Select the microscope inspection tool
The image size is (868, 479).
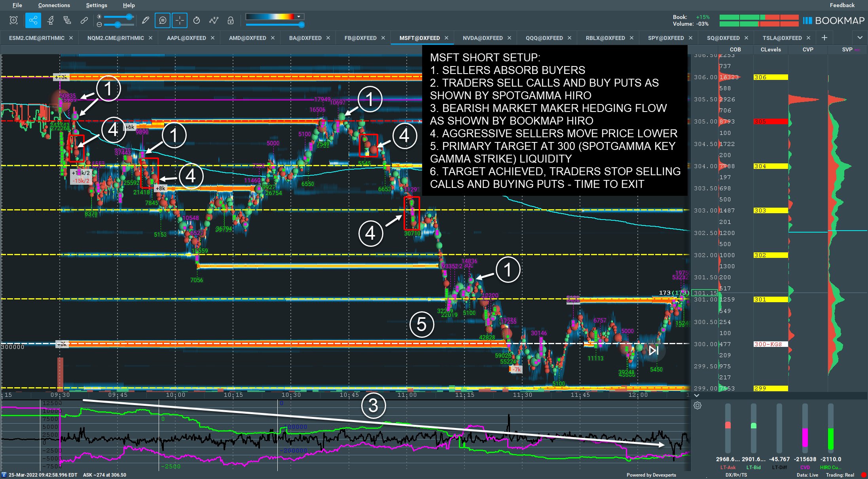[50, 20]
